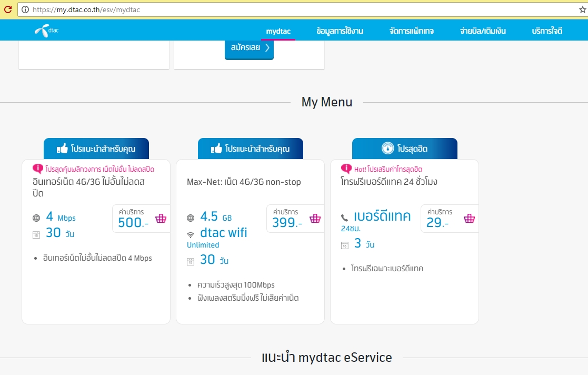Image resolution: width=588 pixels, height=375 pixels.
Task: Click the basket icon for 29.- package
Action: [469, 218]
